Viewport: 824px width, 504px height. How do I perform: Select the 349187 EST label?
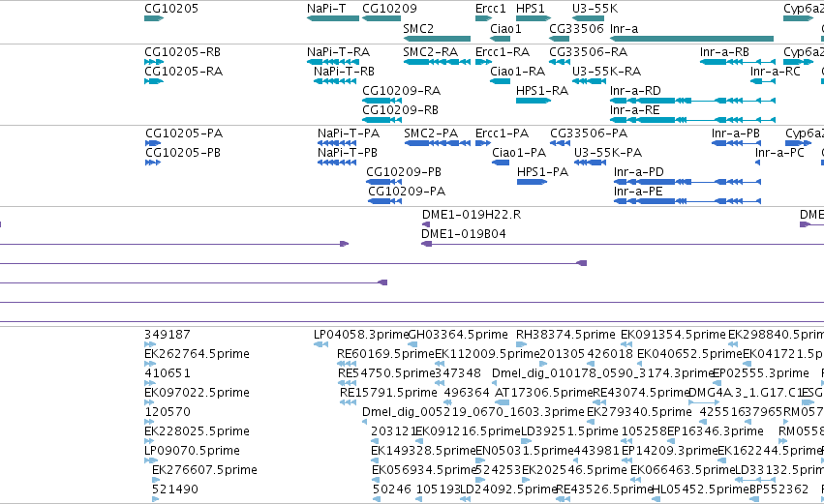click(168, 335)
